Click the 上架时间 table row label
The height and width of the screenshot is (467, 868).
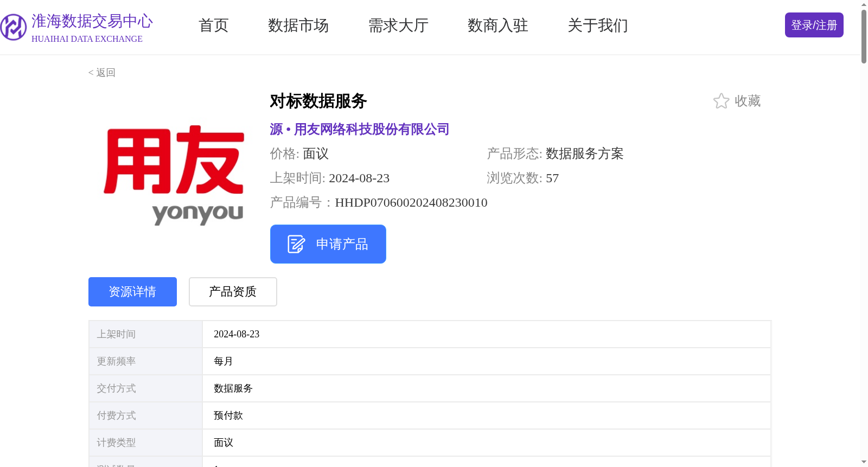116,334
